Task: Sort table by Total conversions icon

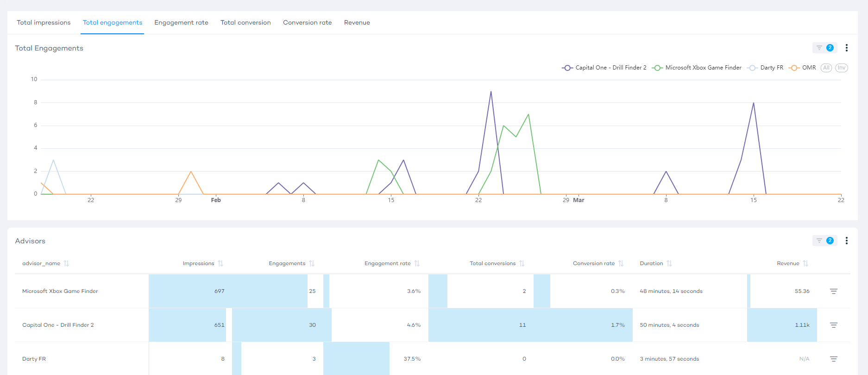Action: (x=522, y=263)
